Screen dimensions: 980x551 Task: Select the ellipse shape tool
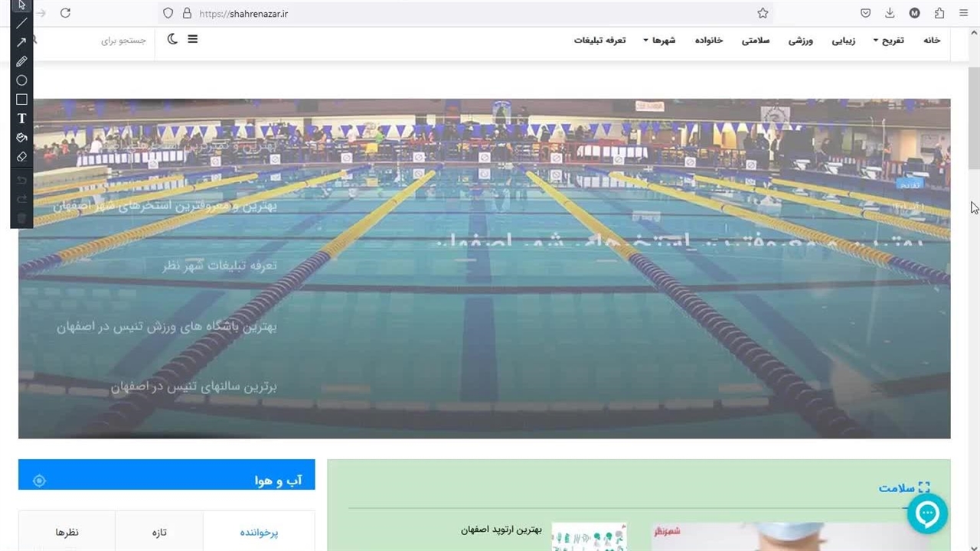pyautogui.click(x=21, y=80)
